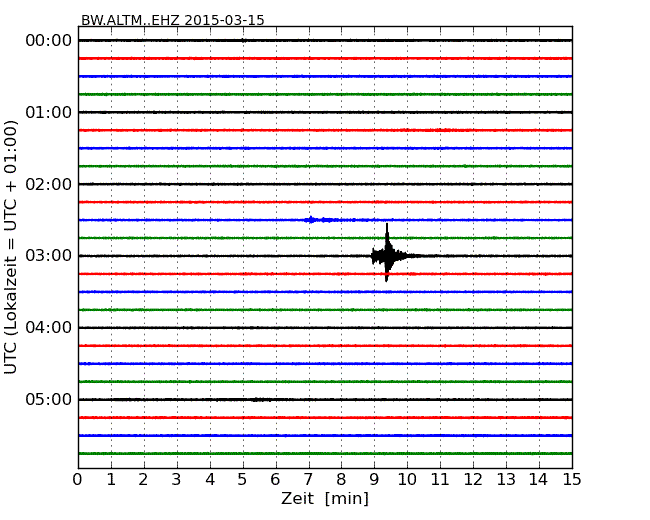Click the x-axis tick label "5"
650x520 pixels.
pyautogui.click(x=242, y=480)
